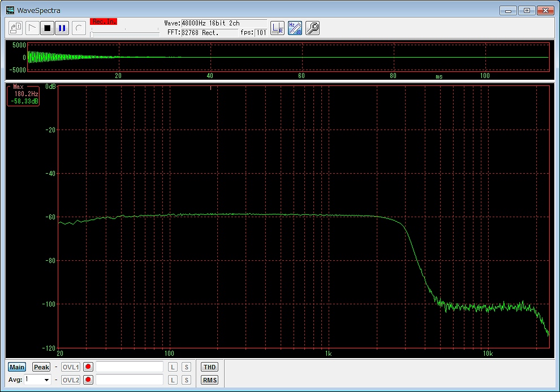
Task: Open settings with the wrench icon
Action: (312, 28)
